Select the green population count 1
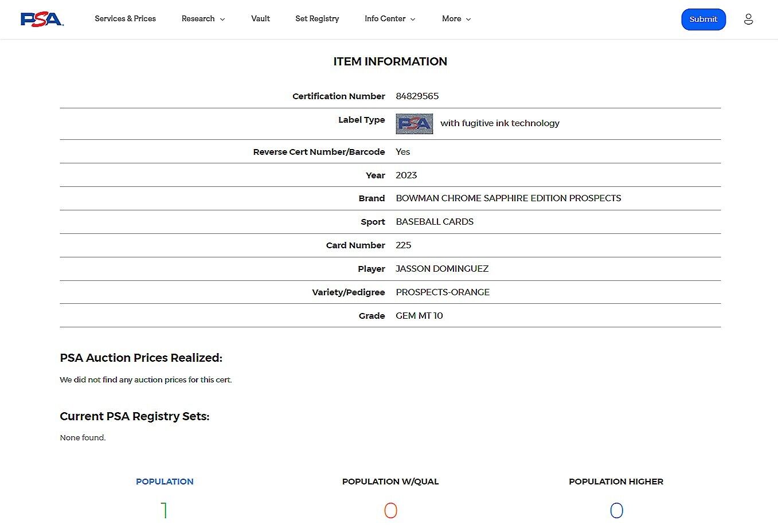Viewport: 778px width, 532px height. (165, 510)
